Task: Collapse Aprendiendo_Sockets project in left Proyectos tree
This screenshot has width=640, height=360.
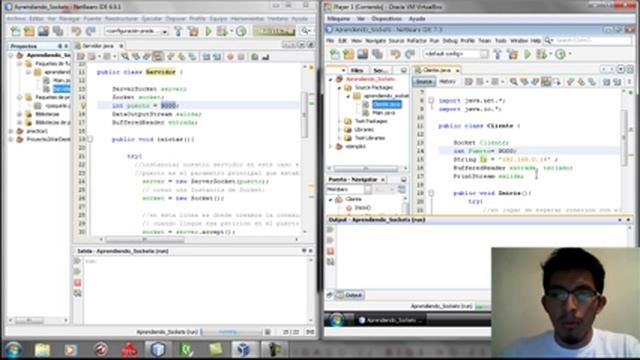Action: coord(11,55)
